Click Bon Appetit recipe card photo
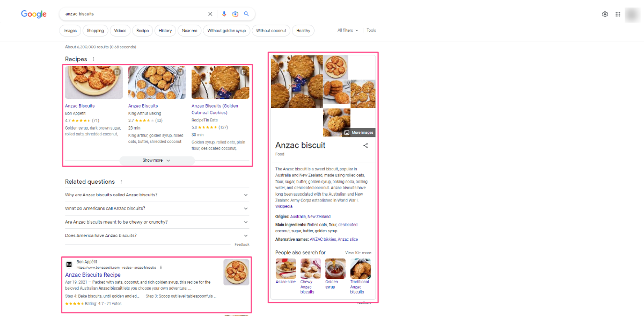The width and height of the screenshot is (644, 316). [x=94, y=82]
